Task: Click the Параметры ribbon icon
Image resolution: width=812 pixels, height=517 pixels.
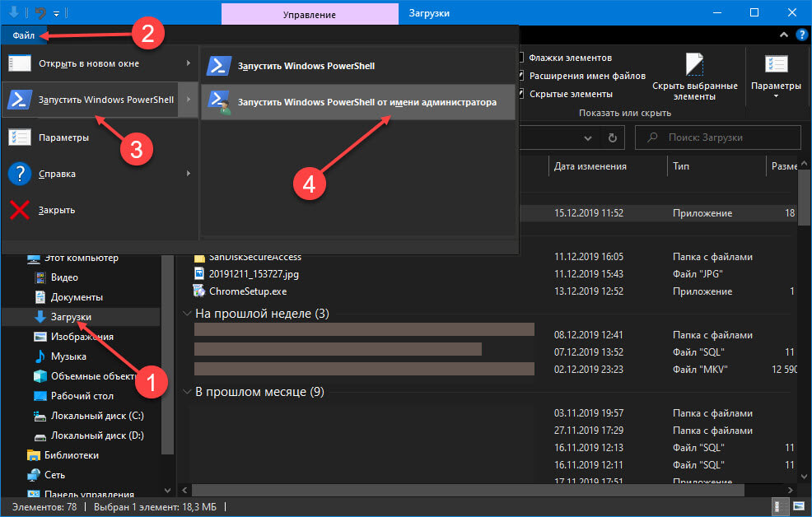Action: (776, 64)
